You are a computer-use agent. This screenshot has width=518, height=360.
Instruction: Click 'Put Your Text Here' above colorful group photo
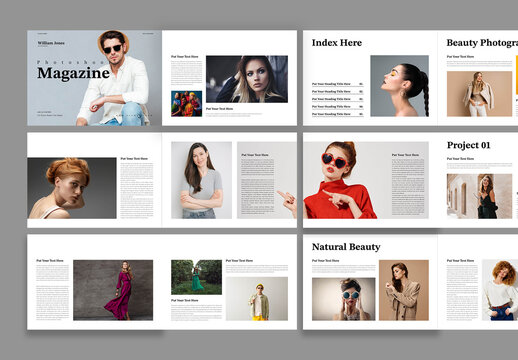point(185,57)
